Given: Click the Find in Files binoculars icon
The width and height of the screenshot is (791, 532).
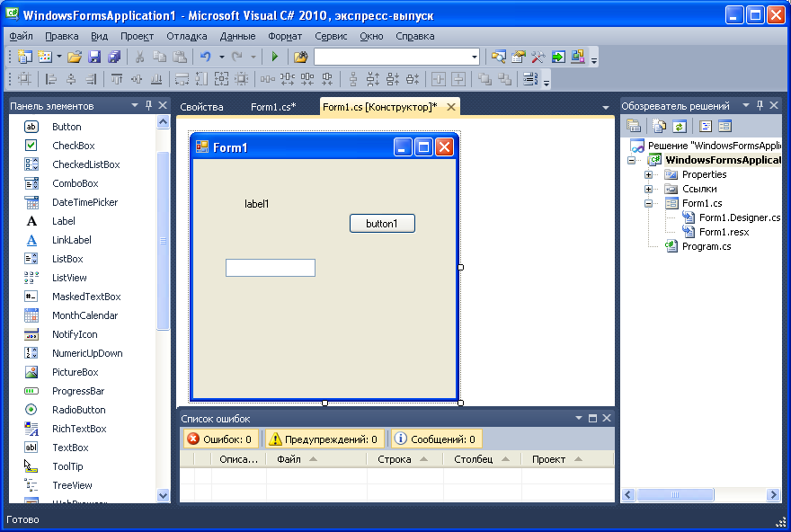Looking at the screenshot, I should [300, 57].
